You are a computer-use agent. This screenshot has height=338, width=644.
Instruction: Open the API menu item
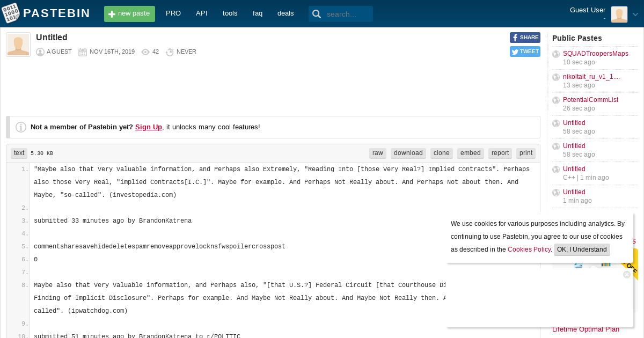pos(202,13)
